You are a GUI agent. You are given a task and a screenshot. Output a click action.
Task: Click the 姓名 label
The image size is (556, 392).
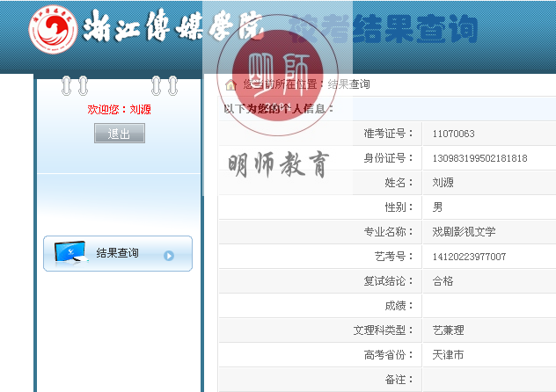399,182
